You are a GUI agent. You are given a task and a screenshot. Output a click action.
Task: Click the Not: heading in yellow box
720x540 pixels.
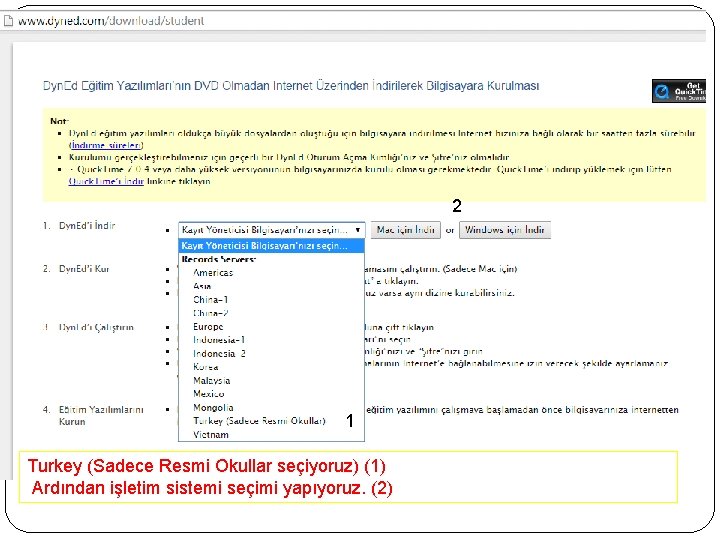click(59, 122)
